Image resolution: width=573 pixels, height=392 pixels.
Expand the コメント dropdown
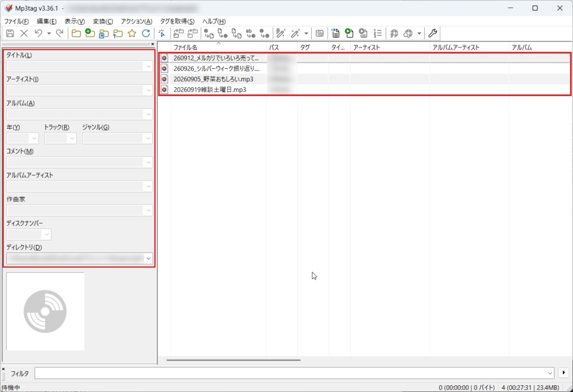tap(148, 162)
